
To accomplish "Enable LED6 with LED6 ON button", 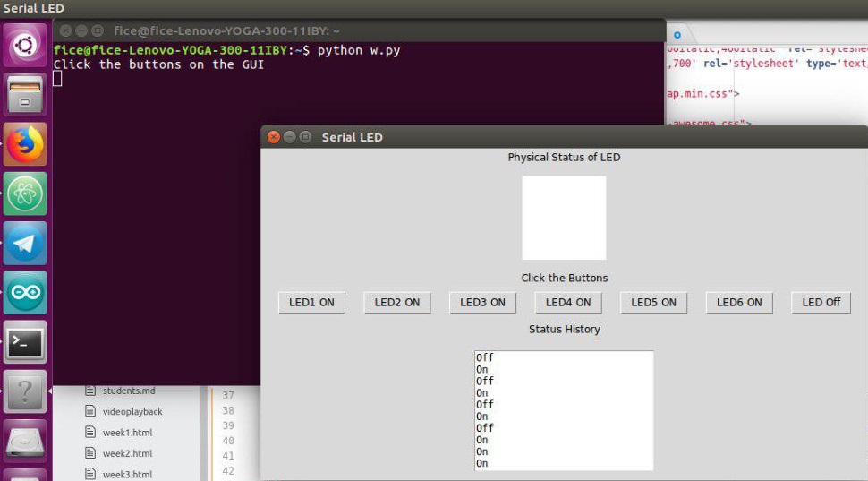I will coord(739,303).
